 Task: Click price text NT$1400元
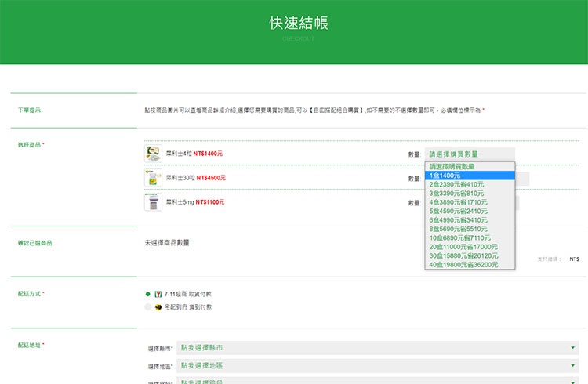point(208,154)
